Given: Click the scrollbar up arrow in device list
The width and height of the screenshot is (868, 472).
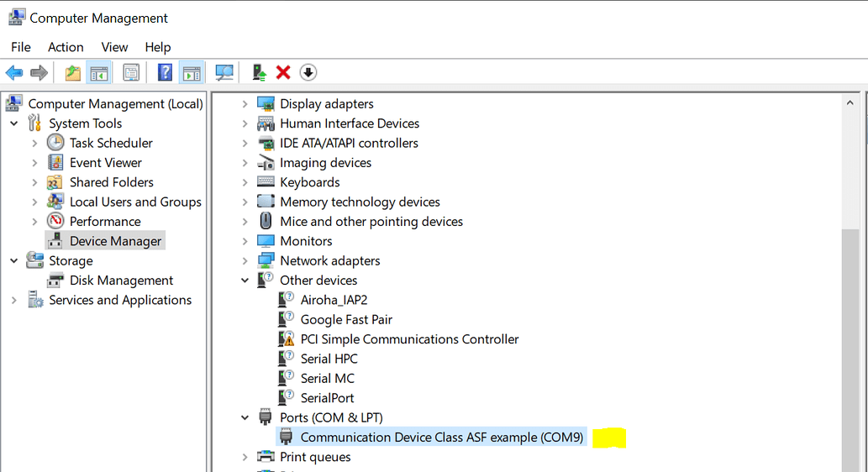Looking at the screenshot, I should click(850, 103).
